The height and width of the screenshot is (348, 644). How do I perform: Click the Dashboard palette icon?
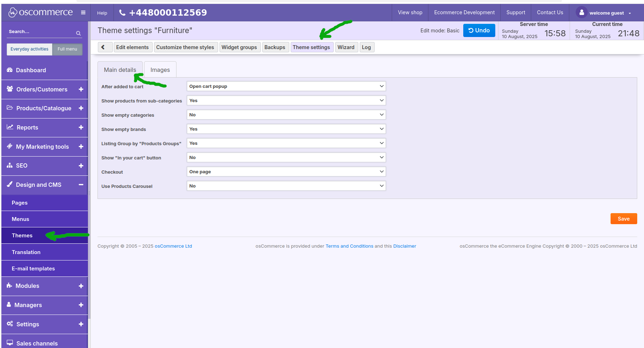point(10,70)
